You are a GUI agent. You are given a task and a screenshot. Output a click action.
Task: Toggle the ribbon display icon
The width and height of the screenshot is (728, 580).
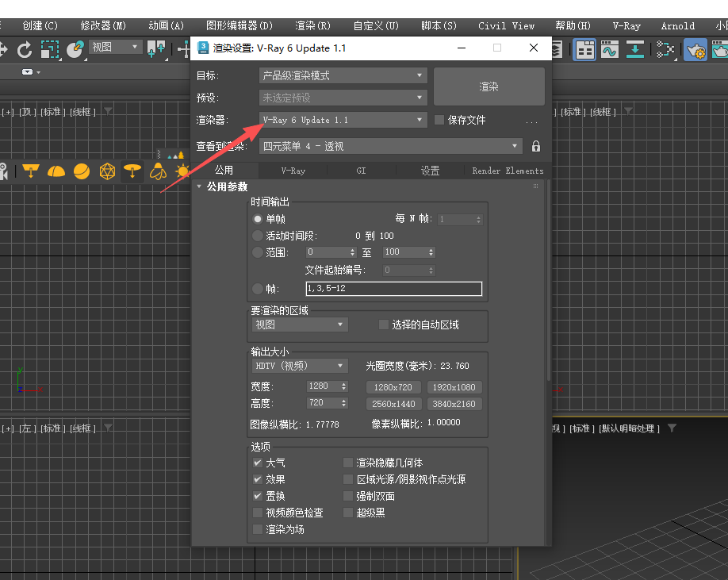(584, 49)
